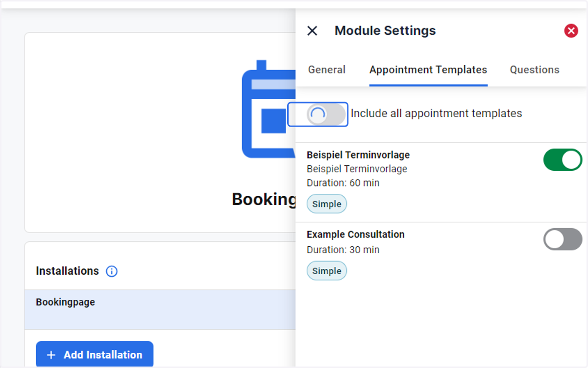Click the Installations heading

(x=67, y=271)
